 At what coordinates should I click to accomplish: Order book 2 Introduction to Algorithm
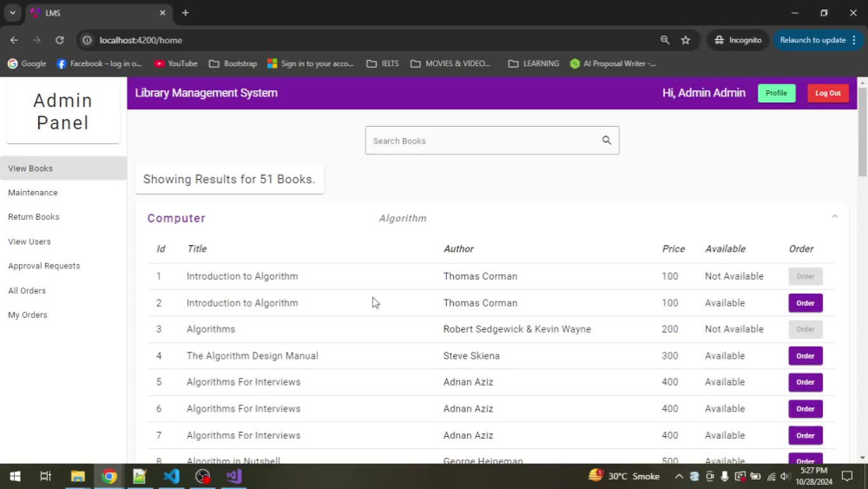[x=805, y=303]
